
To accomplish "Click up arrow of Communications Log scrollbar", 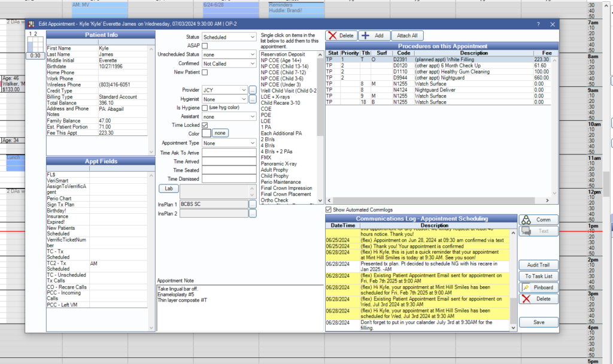I will [513, 233].
